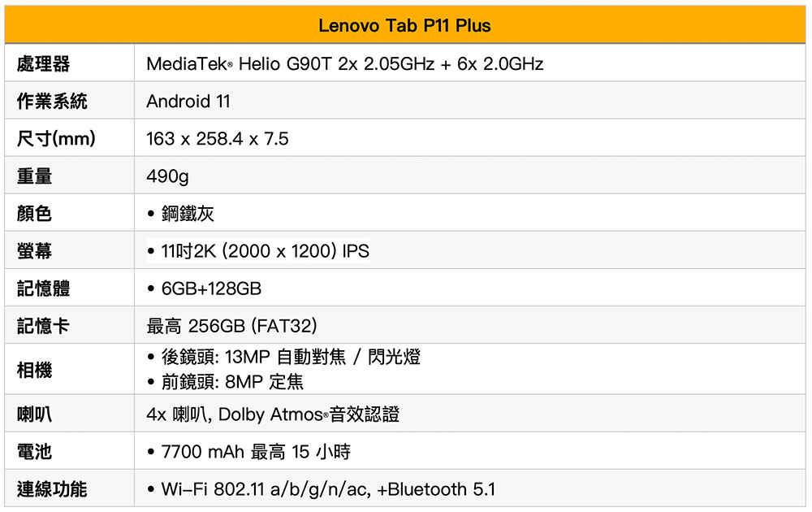Click the MediaTek Helio G90T processor text
The image size is (812, 512).
344,63
